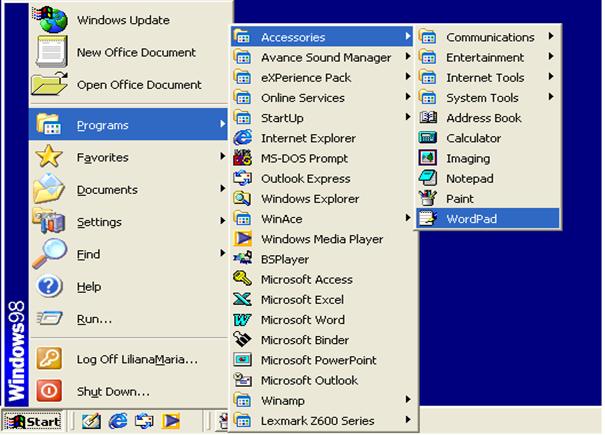Open the Settings menu item
The height and width of the screenshot is (435, 605).
pos(99,222)
